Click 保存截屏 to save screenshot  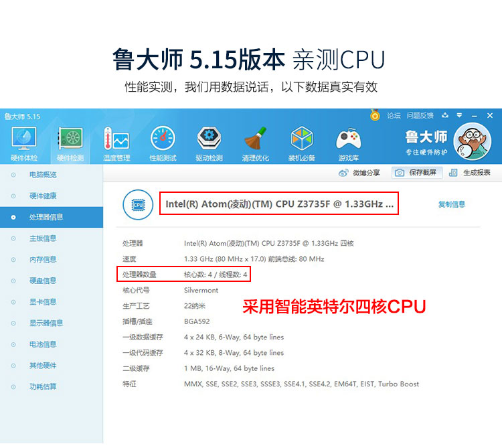416,173
